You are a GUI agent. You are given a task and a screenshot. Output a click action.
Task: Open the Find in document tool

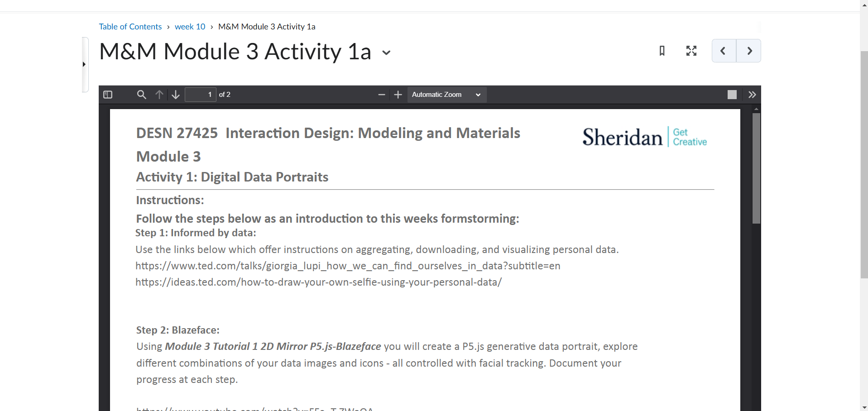point(141,95)
